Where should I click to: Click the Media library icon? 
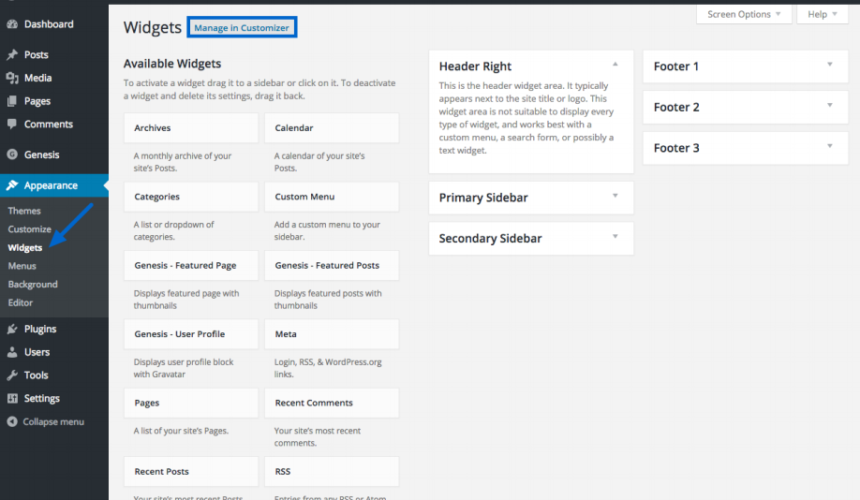12,78
